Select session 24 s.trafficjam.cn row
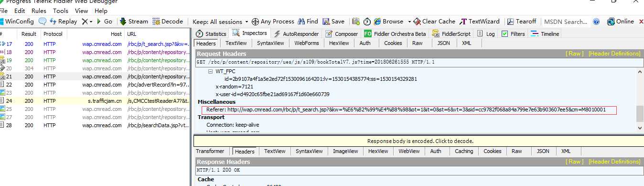 pyautogui.click(x=95, y=101)
